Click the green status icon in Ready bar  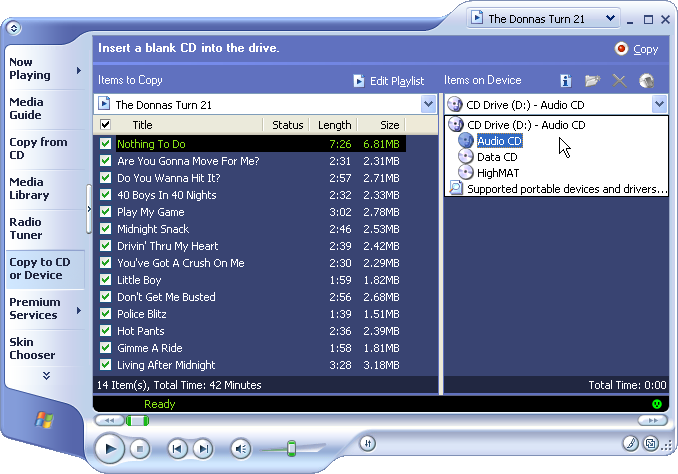tap(657, 404)
